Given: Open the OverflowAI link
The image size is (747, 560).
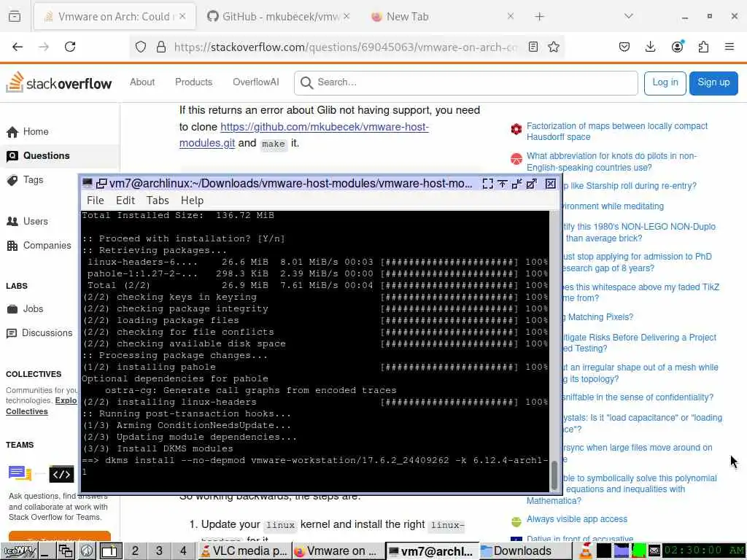Looking at the screenshot, I should tap(256, 82).
